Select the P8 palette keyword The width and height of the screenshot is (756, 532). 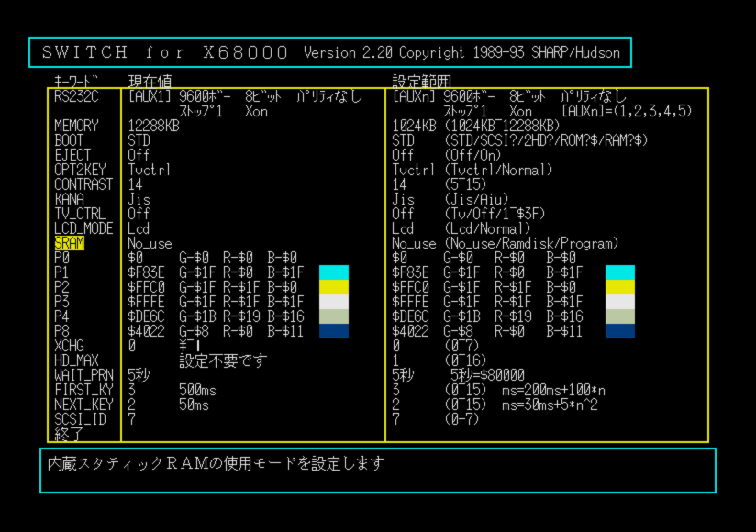coord(61,331)
